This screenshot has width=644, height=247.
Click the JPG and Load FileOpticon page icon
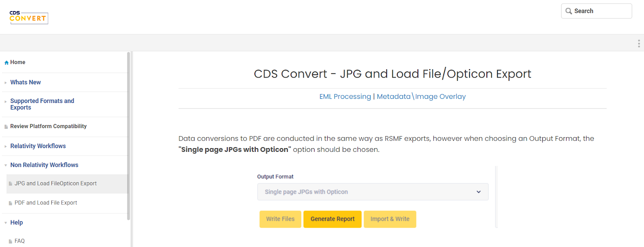tap(11, 184)
